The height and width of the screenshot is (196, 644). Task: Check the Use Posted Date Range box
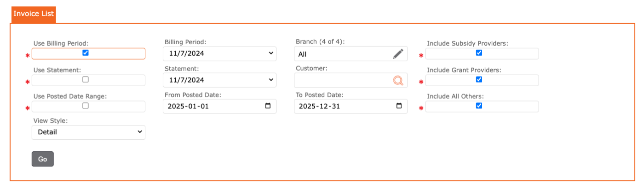click(85, 106)
